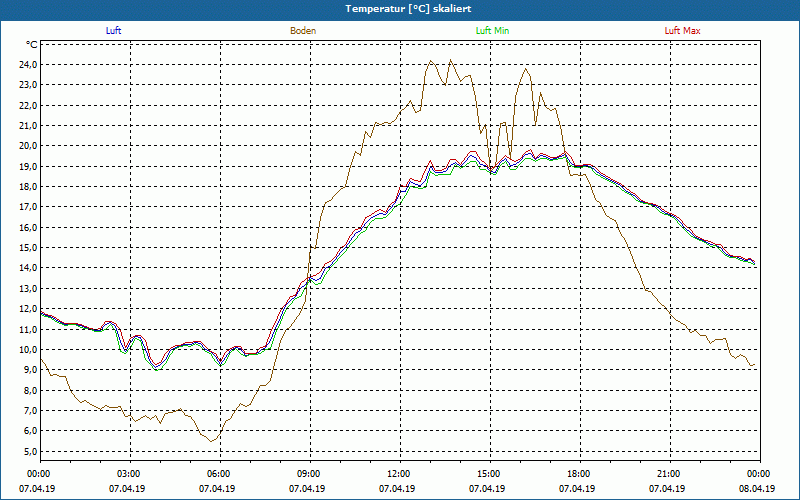The height and width of the screenshot is (500, 800).
Task: Click the 17,0 y-axis value
Action: coord(29,207)
